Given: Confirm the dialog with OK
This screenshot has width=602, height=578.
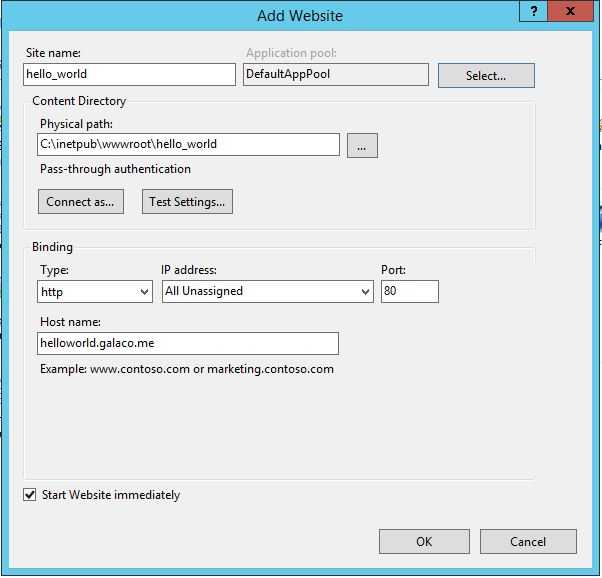Looking at the screenshot, I should (x=424, y=542).
